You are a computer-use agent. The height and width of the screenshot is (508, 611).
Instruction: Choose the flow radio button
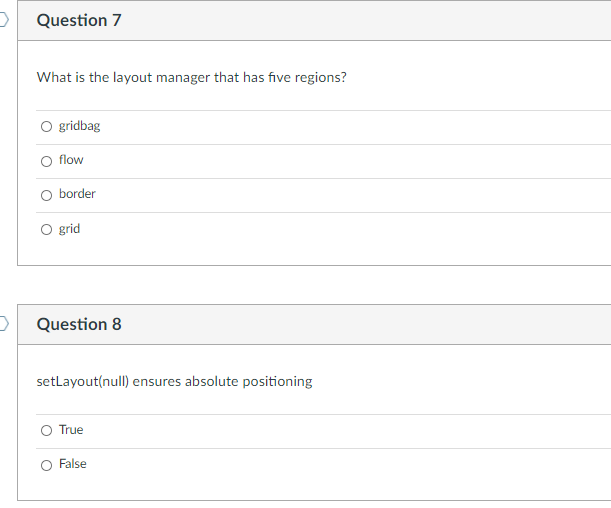(47, 161)
